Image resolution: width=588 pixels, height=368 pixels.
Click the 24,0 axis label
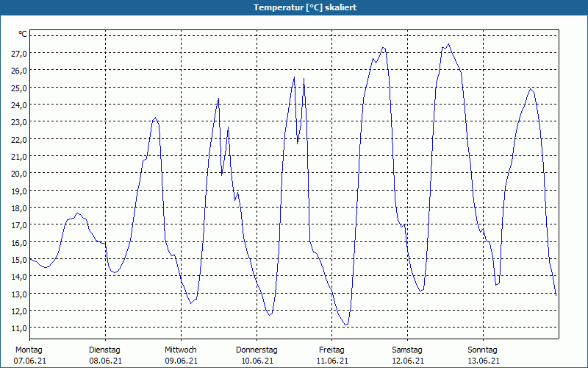coord(19,105)
